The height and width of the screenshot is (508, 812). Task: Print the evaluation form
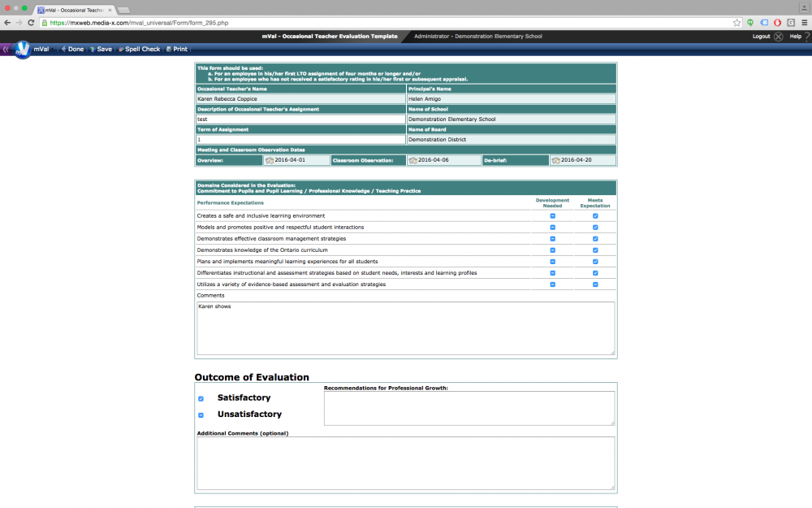(x=177, y=50)
